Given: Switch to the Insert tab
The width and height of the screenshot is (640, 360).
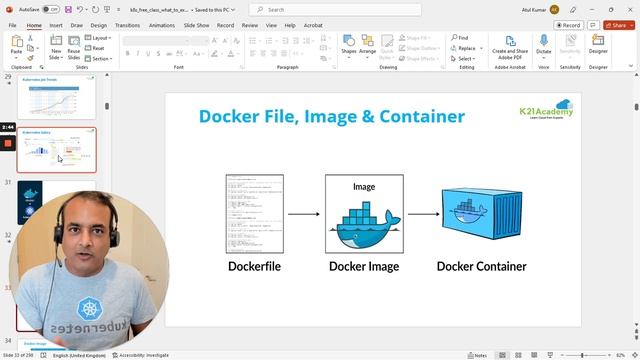Looking at the screenshot, I should pos(56,25).
